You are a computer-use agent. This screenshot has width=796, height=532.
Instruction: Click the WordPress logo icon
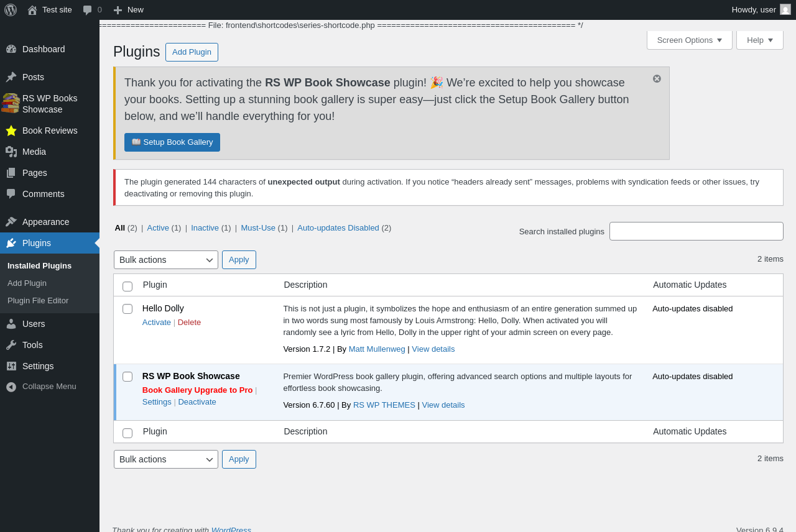point(11,10)
